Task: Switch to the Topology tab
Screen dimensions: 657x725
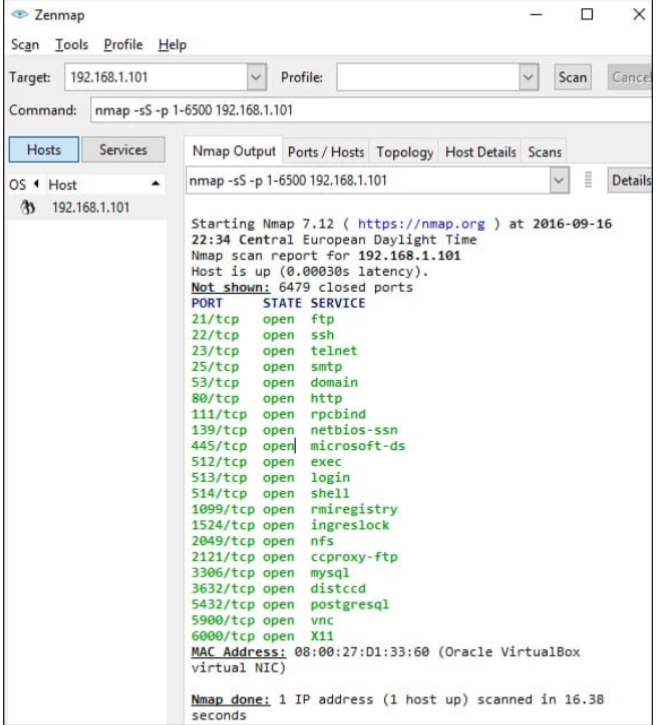Action: tap(405, 152)
